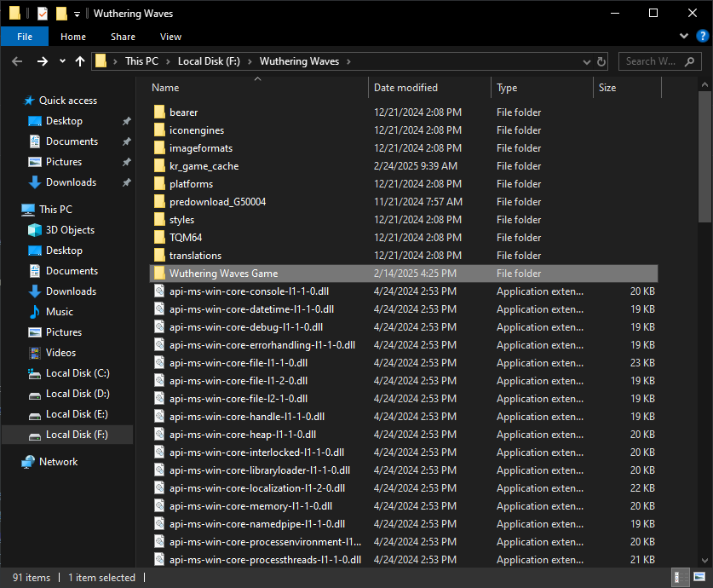Select the styles folder
Screen dimensions: 713x588
pyautogui.click(x=181, y=220)
